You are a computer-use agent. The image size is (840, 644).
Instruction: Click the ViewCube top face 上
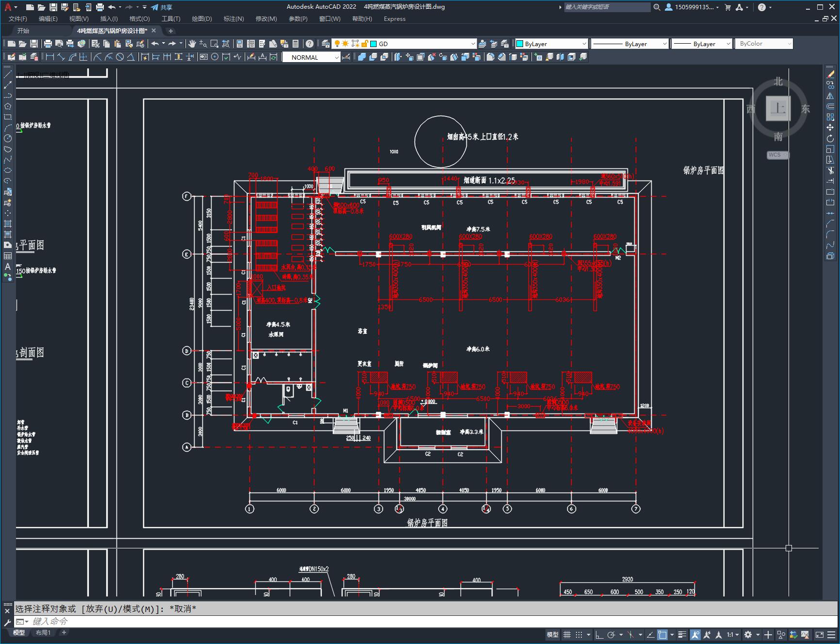coord(778,108)
